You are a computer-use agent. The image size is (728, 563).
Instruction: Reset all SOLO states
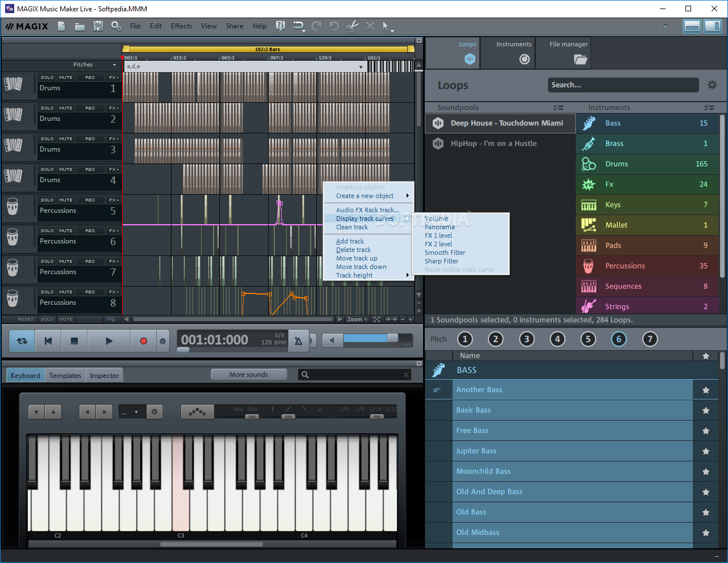(x=47, y=320)
